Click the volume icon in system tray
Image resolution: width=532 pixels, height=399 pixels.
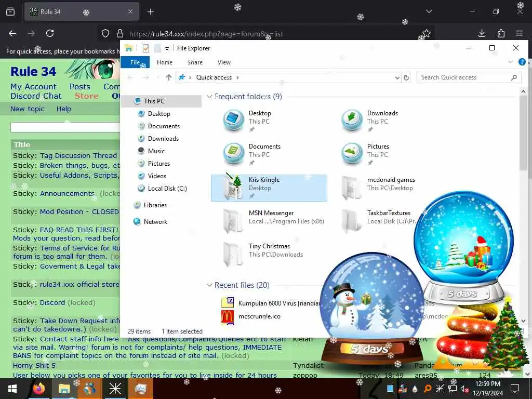point(464,389)
